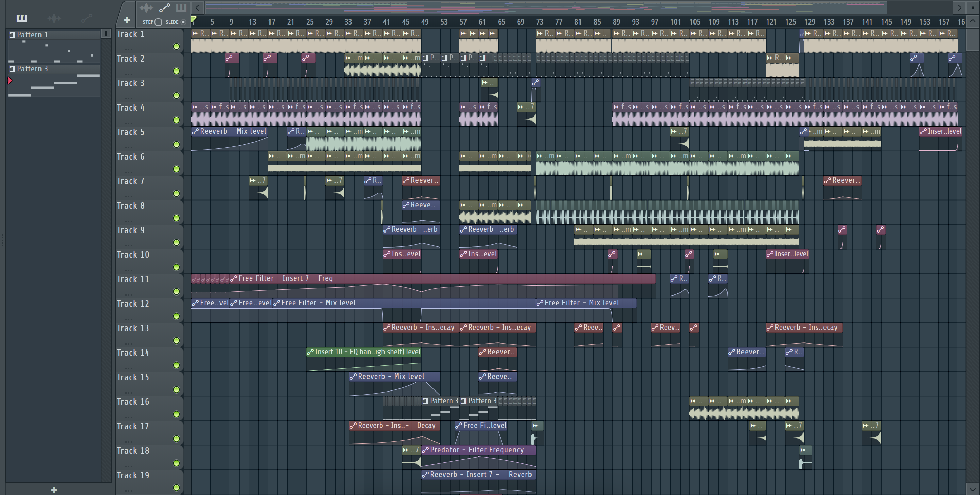
Task: Open clip menu of Reeverb - Mix level on Track 5
Action: (195, 132)
